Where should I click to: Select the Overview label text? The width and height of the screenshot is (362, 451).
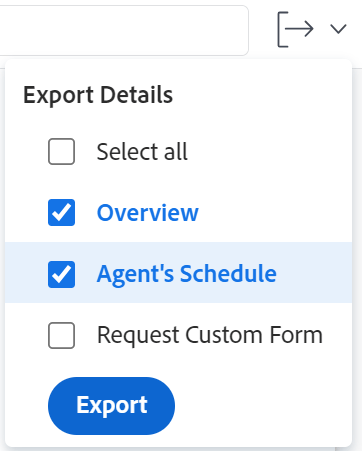pos(148,213)
